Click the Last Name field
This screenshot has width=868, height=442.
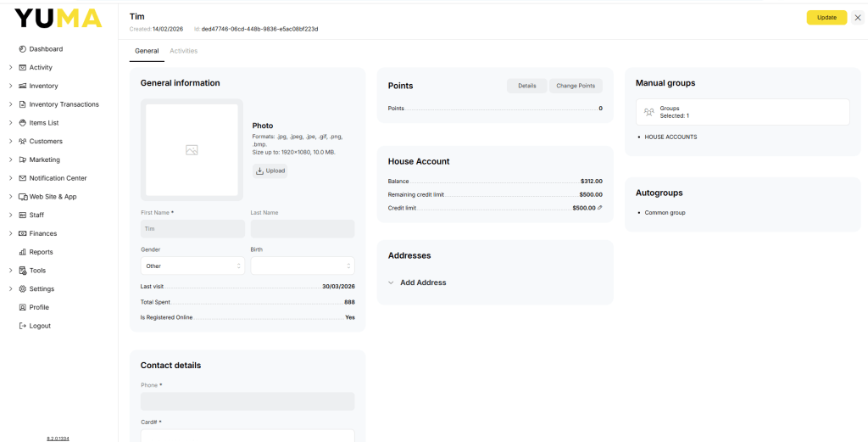click(x=303, y=229)
